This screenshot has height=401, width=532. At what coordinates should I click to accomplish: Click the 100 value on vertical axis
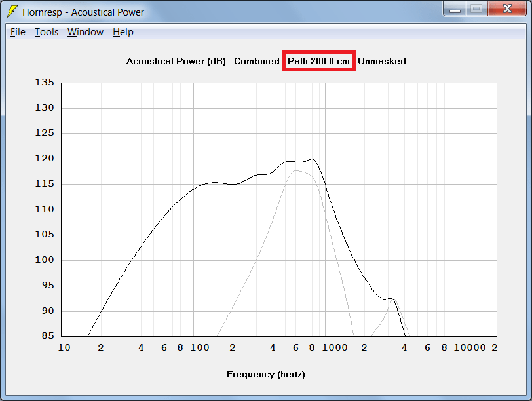pos(45,260)
